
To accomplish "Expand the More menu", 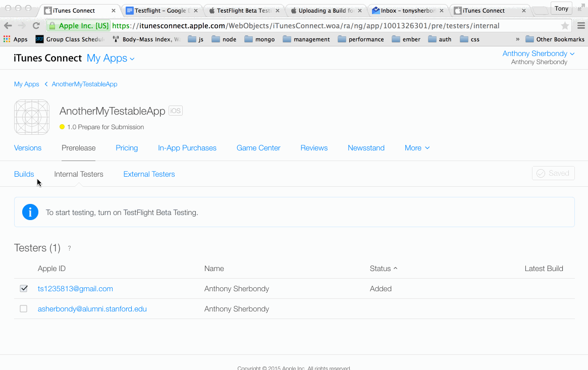I will point(417,148).
